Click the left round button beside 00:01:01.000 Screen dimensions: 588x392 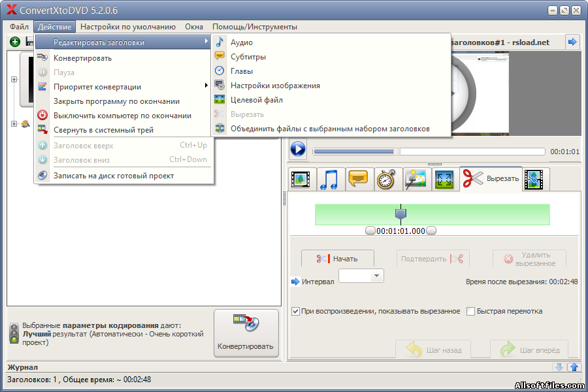pos(370,231)
